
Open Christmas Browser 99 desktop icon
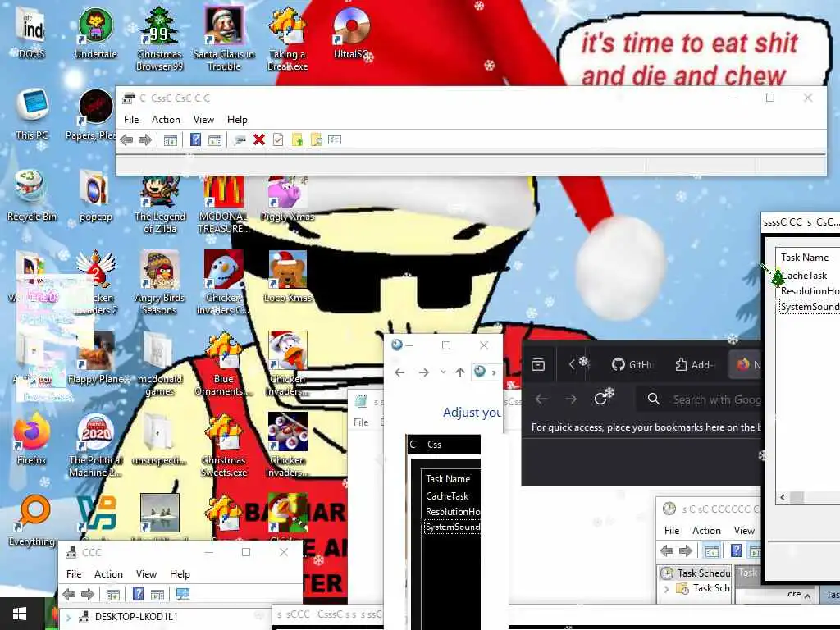[160, 39]
